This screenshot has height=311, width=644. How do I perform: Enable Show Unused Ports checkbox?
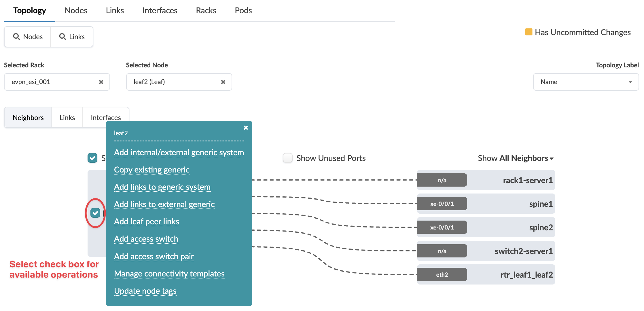pos(287,158)
